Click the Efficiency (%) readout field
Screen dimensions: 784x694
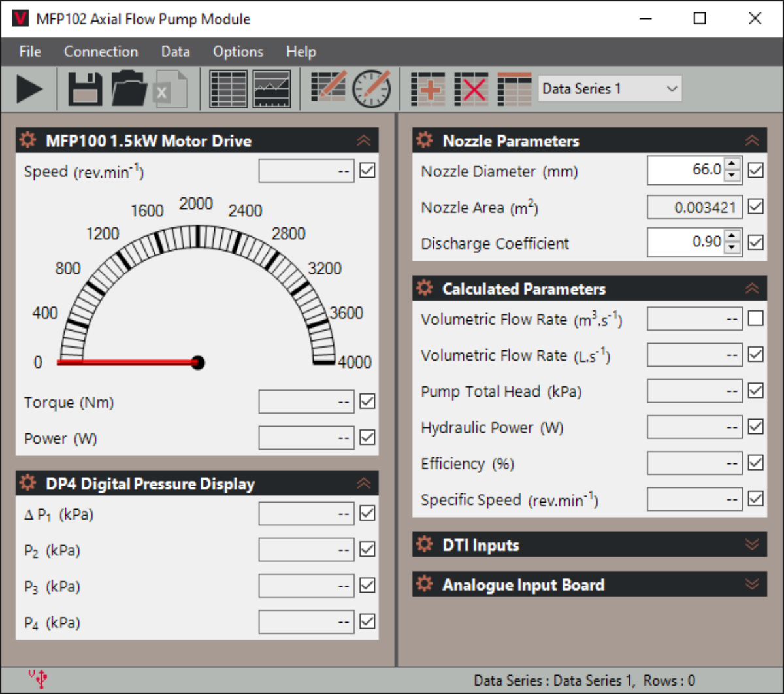click(694, 463)
